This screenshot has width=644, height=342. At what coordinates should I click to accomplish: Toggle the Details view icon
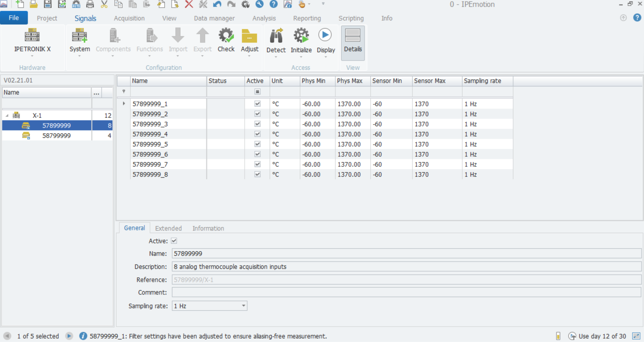coord(353,36)
